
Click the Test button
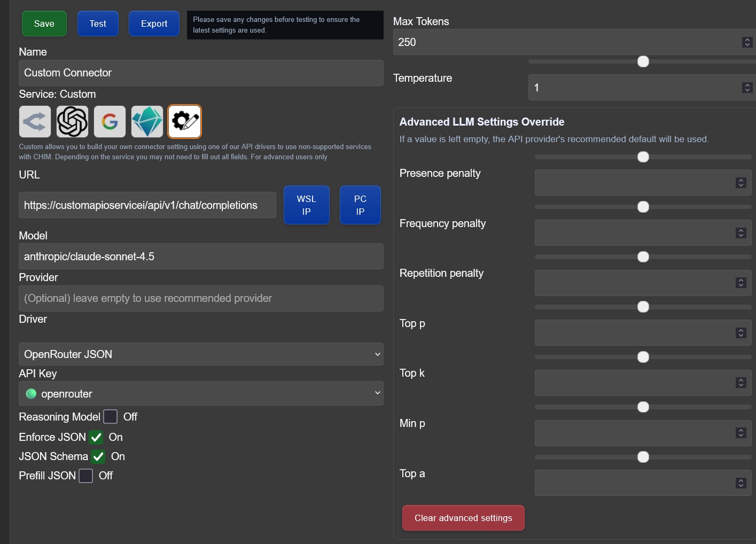click(x=98, y=24)
